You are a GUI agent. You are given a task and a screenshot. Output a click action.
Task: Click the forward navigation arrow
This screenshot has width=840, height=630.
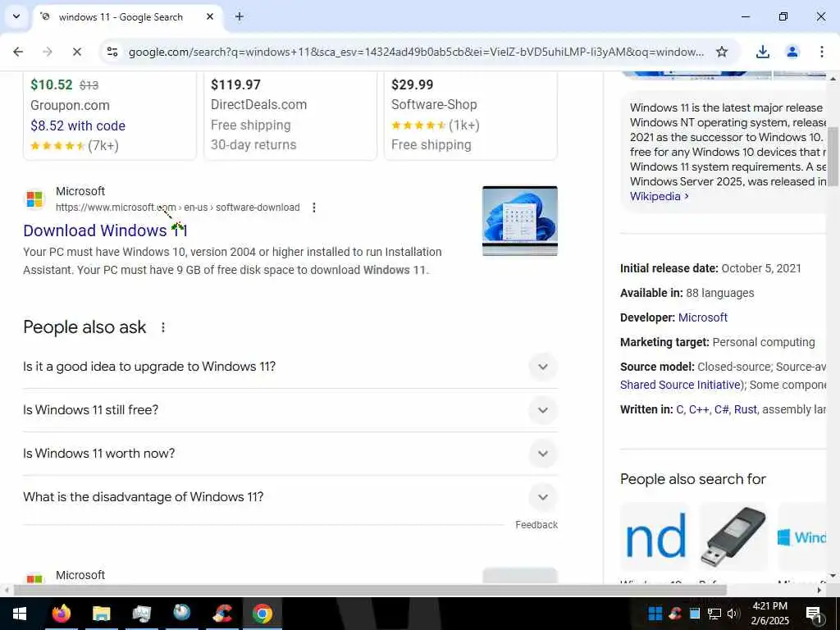pyautogui.click(x=48, y=52)
